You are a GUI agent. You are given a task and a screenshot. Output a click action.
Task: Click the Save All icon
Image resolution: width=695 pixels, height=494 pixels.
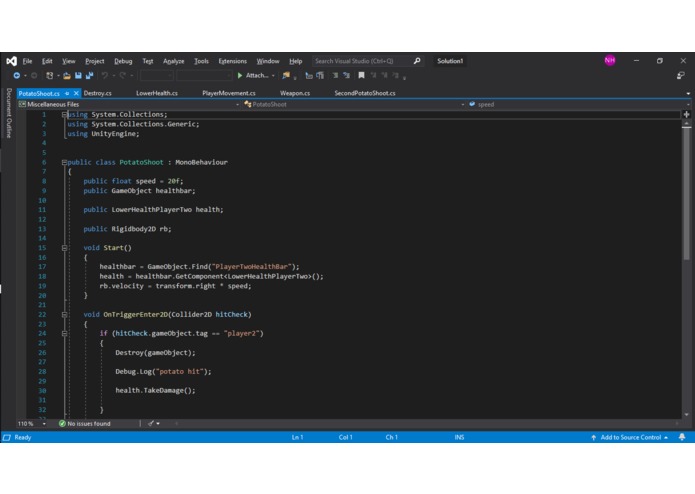[x=90, y=76]
